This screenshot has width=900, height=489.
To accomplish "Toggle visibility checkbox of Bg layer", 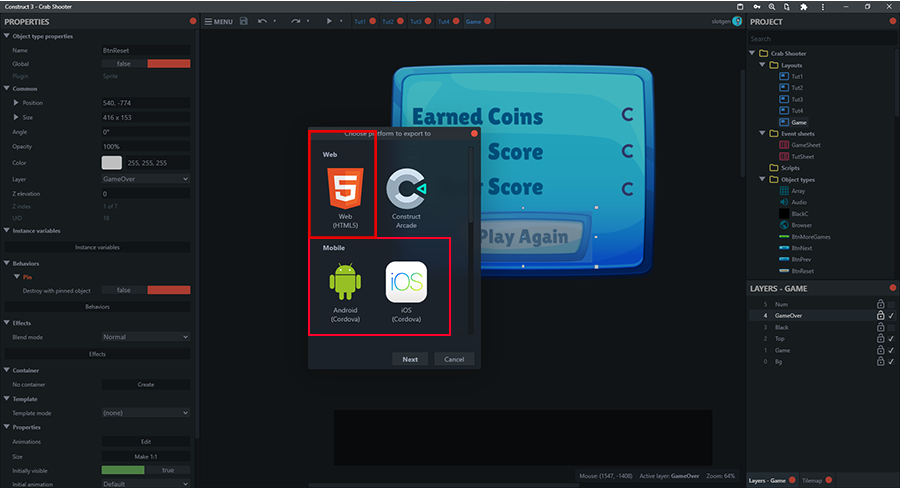I will 891,362.
